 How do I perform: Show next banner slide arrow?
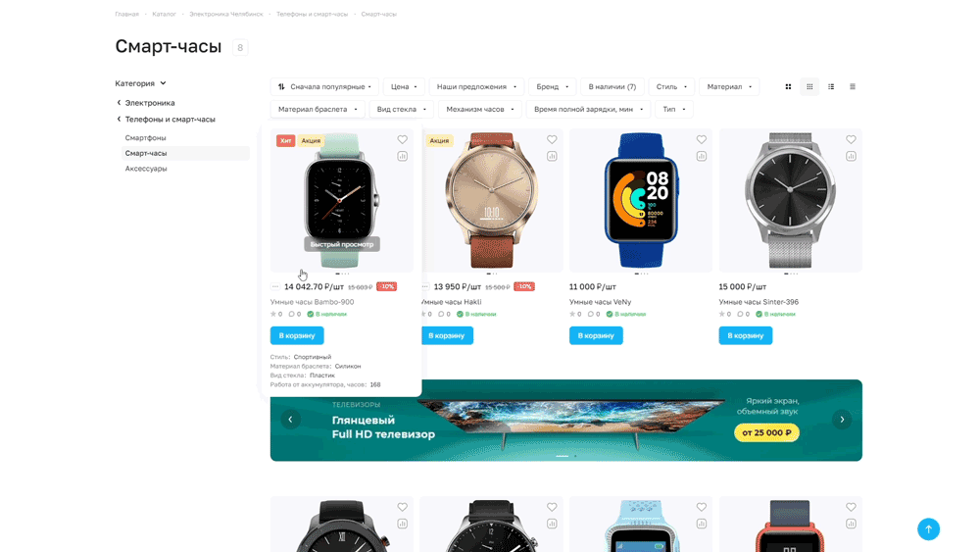pyautogui.click(x=842, y=420)
